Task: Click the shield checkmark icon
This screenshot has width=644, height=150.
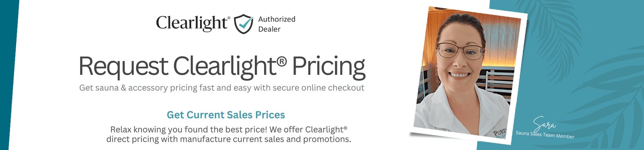Action: 244,24
